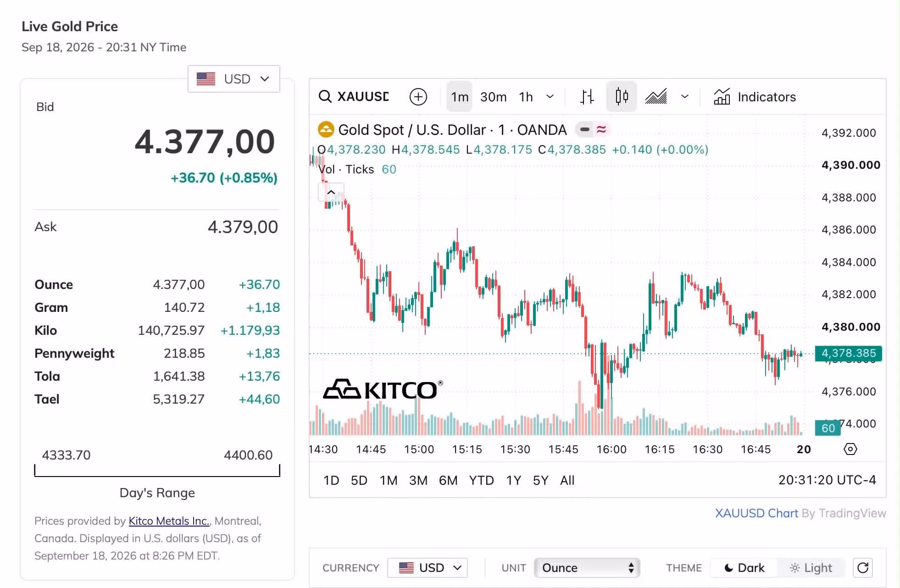
Task: Open the Kitco Metals Inc. link
Action: coord(169,521)
